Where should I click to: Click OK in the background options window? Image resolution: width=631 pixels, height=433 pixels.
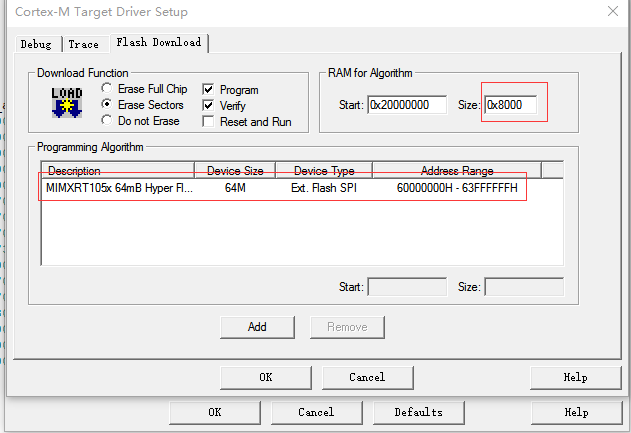coord(215,412)
